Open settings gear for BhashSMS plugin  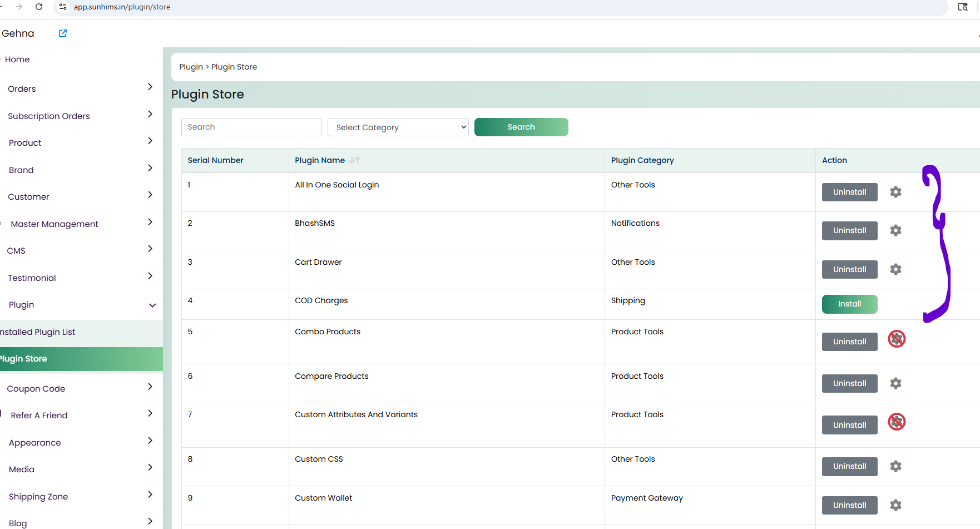click(x=895, y=230)
